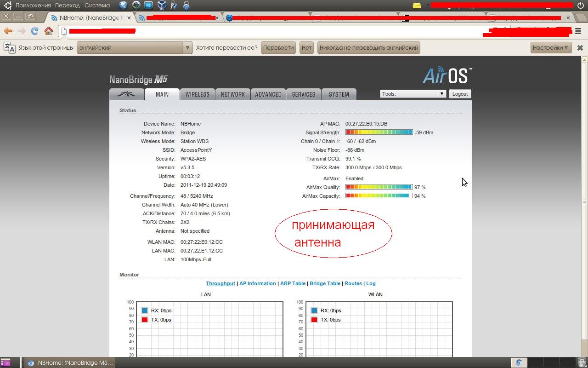The image size is (588, 368).
Task: Switch to the ADVANCED tab
Action: pos(268,94)
